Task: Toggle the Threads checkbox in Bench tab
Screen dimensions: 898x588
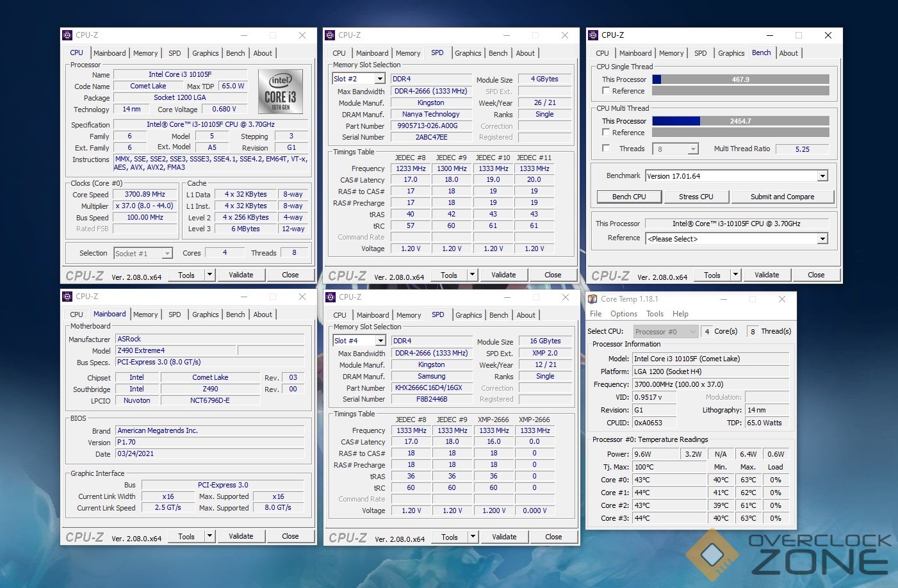Action: (606, 149)
